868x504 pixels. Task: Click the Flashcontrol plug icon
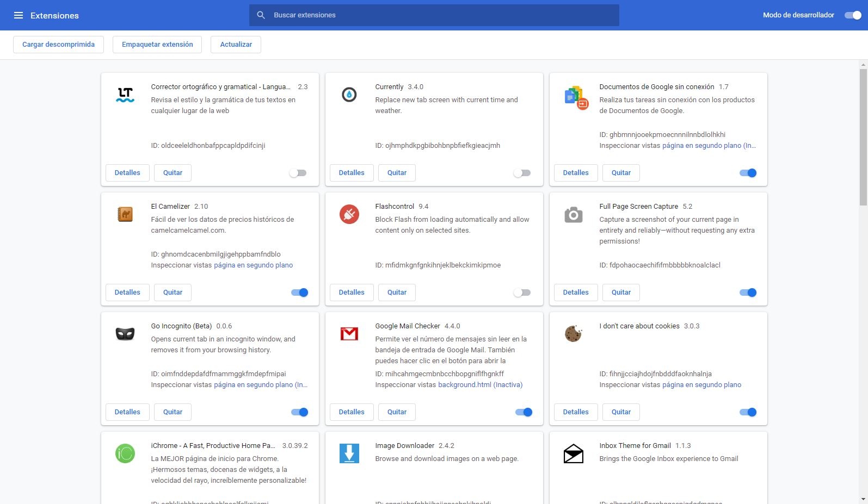click(349, 214)
